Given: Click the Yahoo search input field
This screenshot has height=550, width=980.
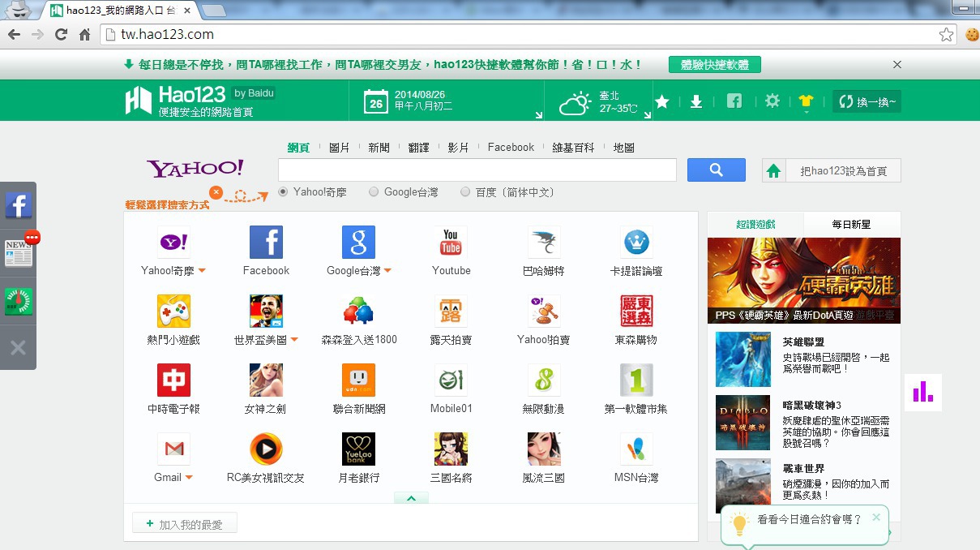Looking at the screenshot, I should pyautogui.click(x=477, y=170).
